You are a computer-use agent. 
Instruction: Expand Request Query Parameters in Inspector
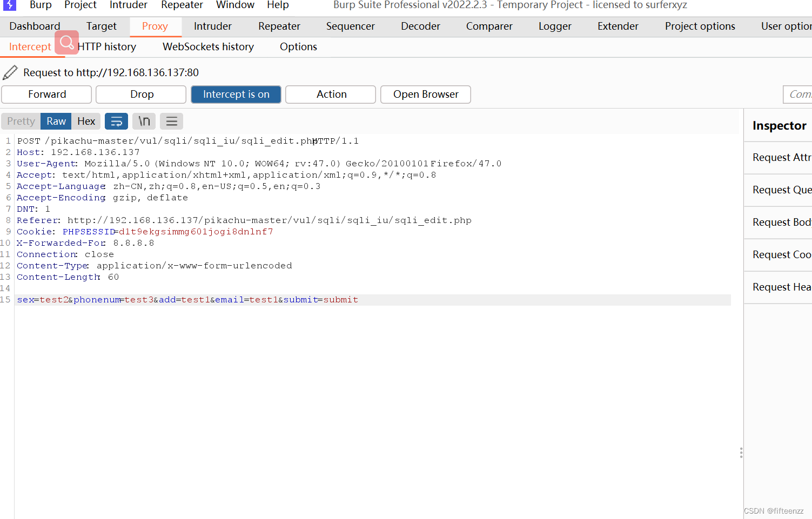tap(779, 190)
